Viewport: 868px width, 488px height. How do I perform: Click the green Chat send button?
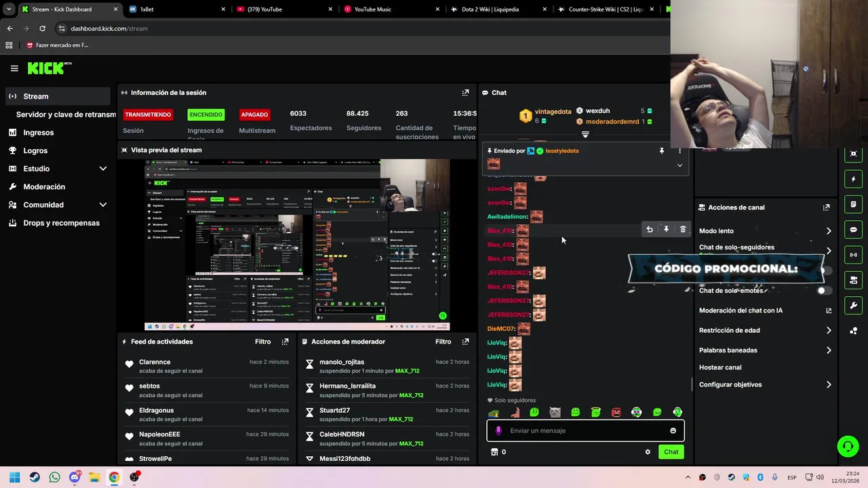671,452
